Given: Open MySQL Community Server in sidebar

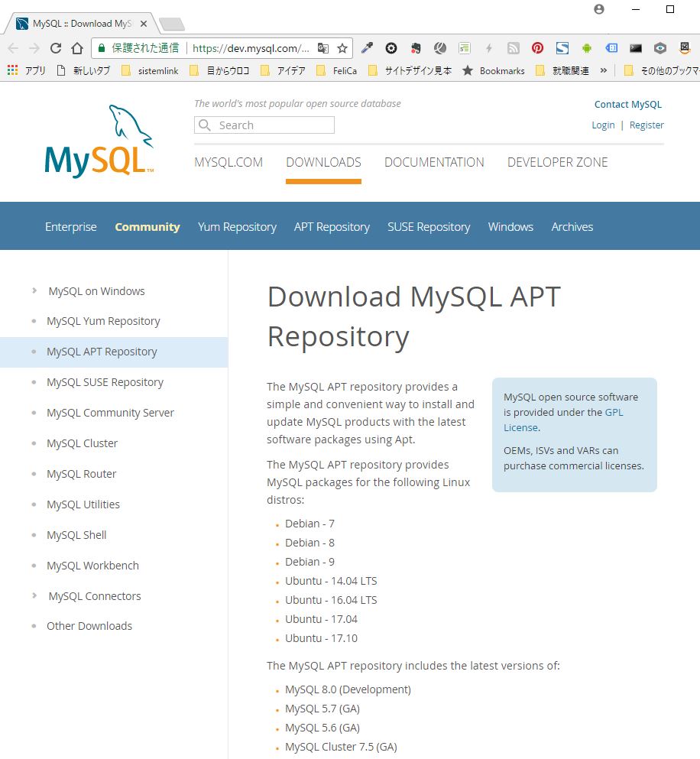Looking at the screenshot, I should (x=110, y=413).
